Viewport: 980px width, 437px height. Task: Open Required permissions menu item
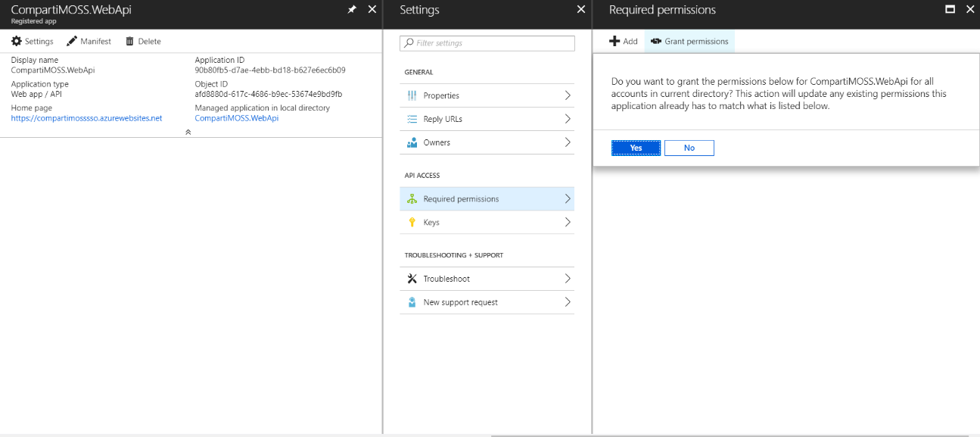click(x=461, y=199)
